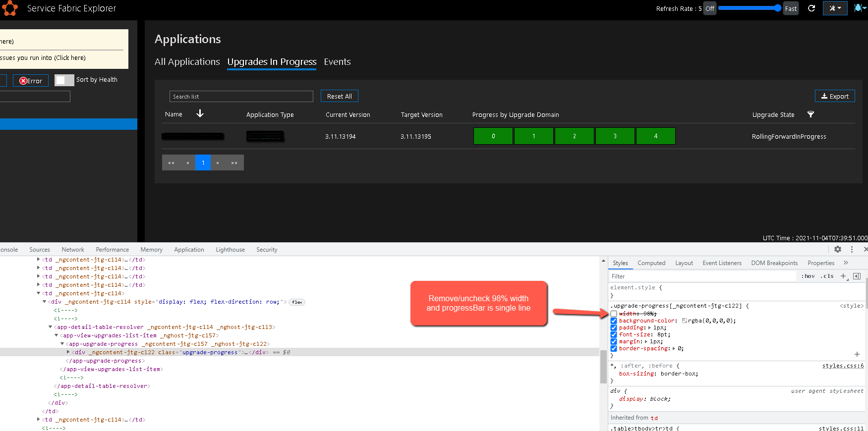Image resolution: width=868 pixels, height=431 pixels.
Task: Turn refresh rate Off
Action: [x=710, y=8]
